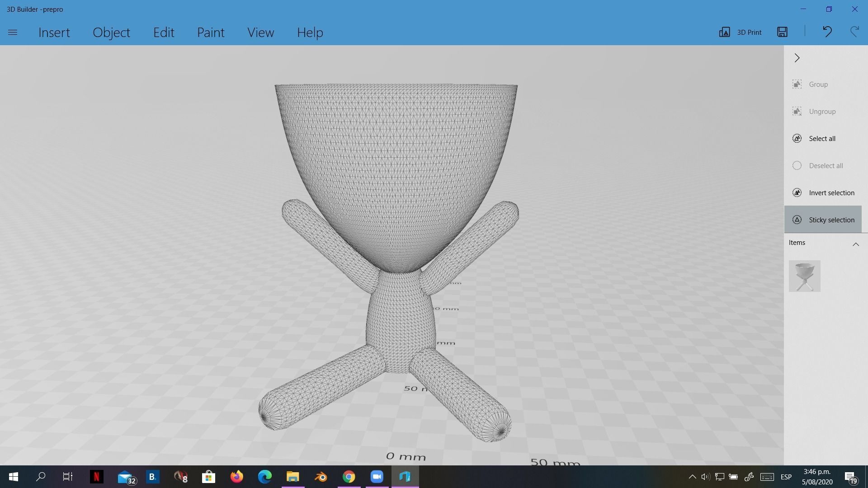The image size is (868, 488).
Task: Collapse the side panel with the chevron arrow
Action: [797, 58]
